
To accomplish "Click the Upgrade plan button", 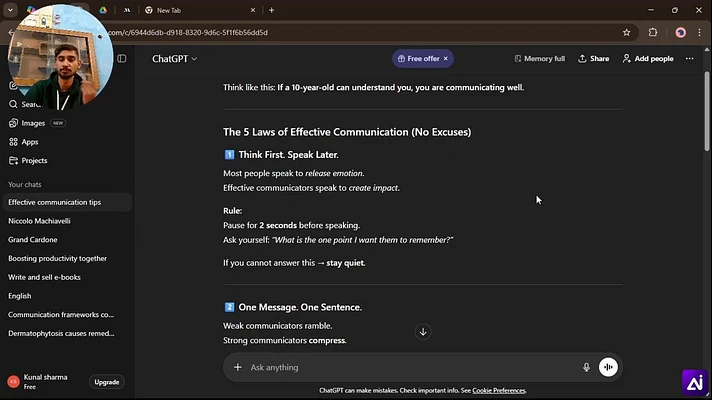I will 107,382.
